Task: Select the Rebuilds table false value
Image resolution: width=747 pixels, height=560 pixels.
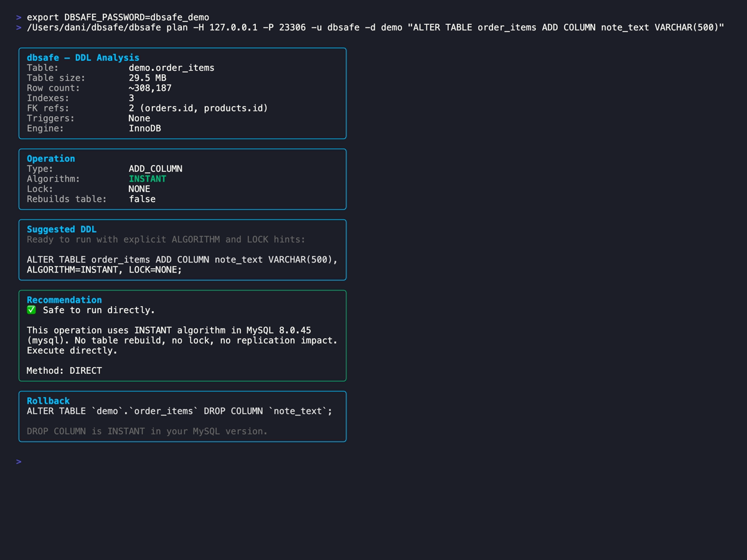Action: (x=142, y=198)
